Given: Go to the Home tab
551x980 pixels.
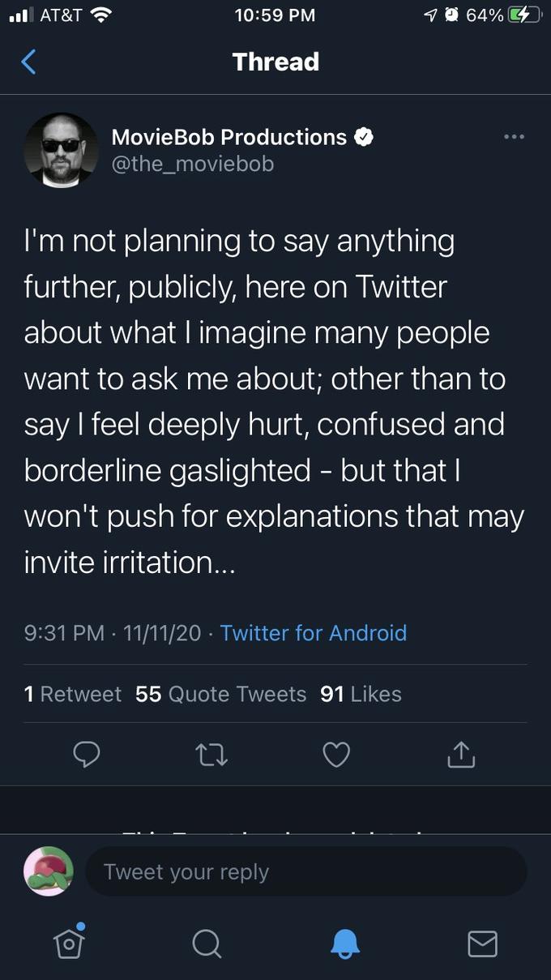Looking at the screenshot, I should [x=69, y=942].
